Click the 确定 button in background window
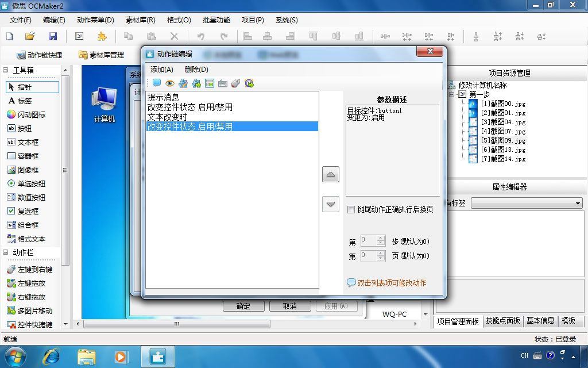 click(x=243, y=306)
